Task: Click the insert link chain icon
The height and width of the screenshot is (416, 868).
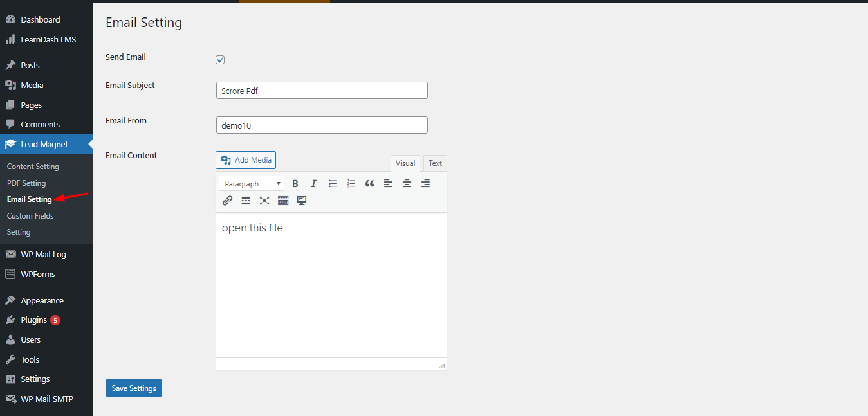Action: point(227,201)
